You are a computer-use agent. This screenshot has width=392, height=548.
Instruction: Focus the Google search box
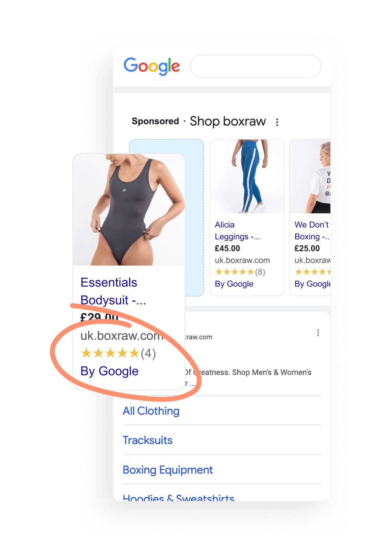click(x=255, y=66)
